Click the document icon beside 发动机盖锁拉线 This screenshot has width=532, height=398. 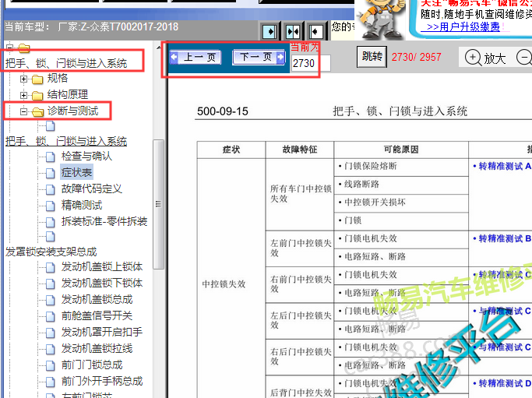50,349
